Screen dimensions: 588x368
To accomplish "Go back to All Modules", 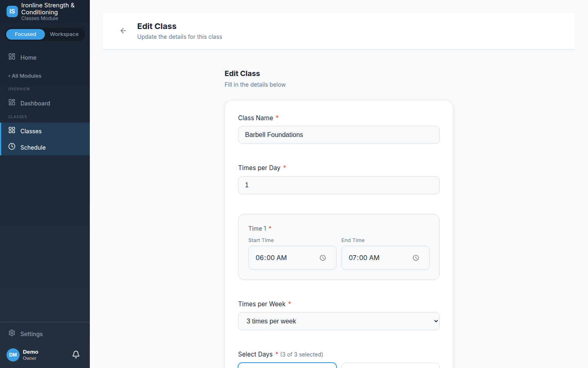I will (25, 76).
